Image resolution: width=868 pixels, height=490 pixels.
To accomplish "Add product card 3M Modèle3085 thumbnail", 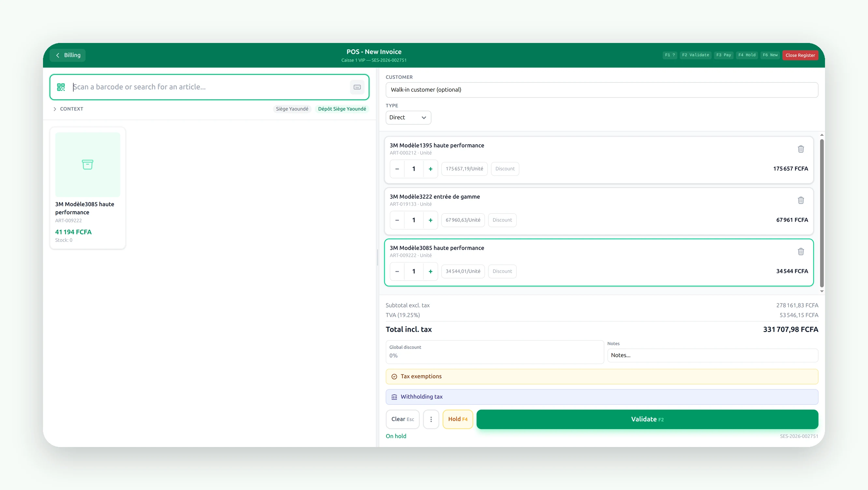I will click(x=88, y=165).
